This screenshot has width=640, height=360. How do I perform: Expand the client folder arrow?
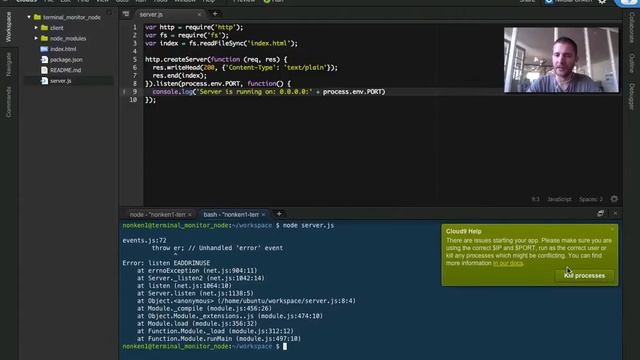pyautogui.click(x=36, y=28)
